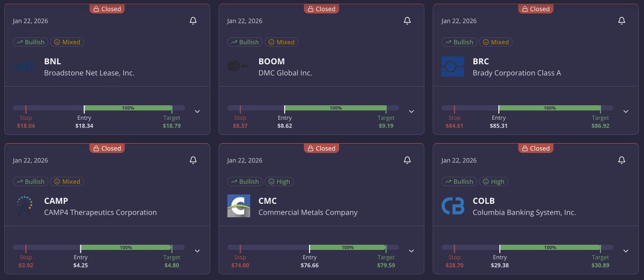The image size is (644, 280).
Task: Click notification bell on COLB card
Action: tap(621, 160)
